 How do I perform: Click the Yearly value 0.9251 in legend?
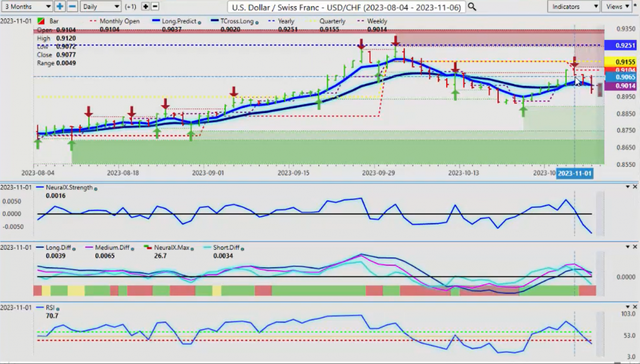point(287,29)
